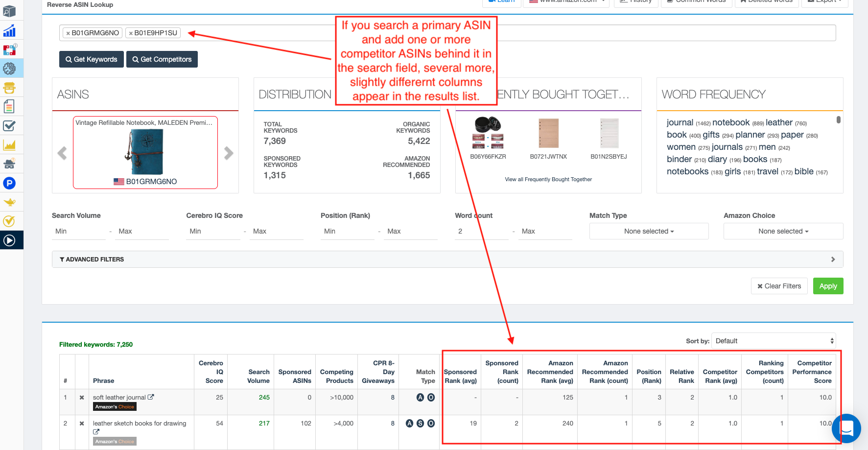Remove ASIN tag B01E9HP1SU from search field
This screenshot has height=450, width=868.
coord(131,33)
